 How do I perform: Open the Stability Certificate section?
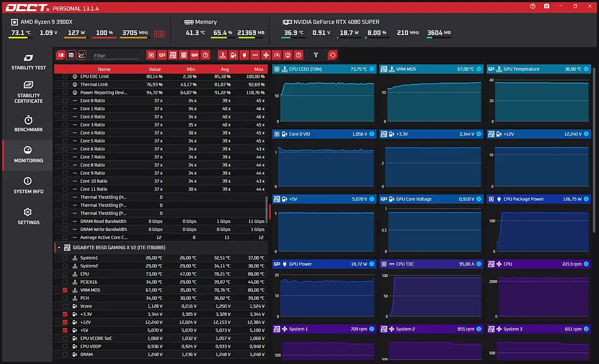point(28,92)
